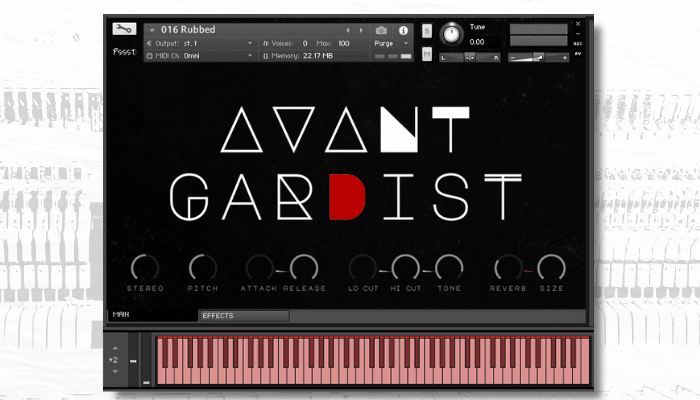
Task: Toggle the Solo (S) button
Action: point(427,31)
